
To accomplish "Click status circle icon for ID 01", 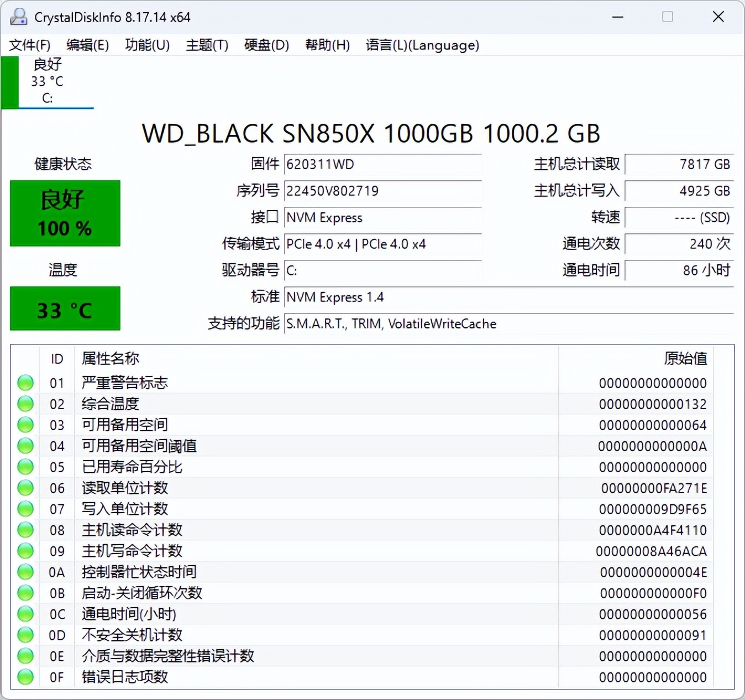I will pos(25,383).
